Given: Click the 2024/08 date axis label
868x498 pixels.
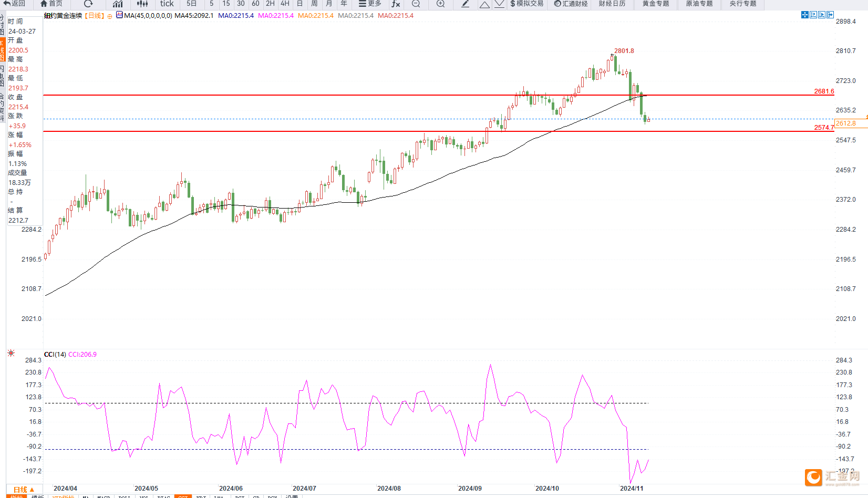Looking at the screenshot, I should tap(389, 489).
